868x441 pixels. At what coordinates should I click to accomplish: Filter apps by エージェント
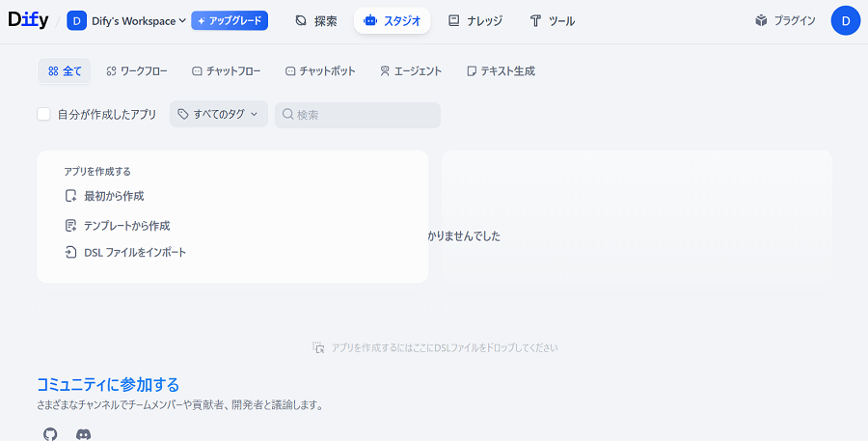pos(411,71)
